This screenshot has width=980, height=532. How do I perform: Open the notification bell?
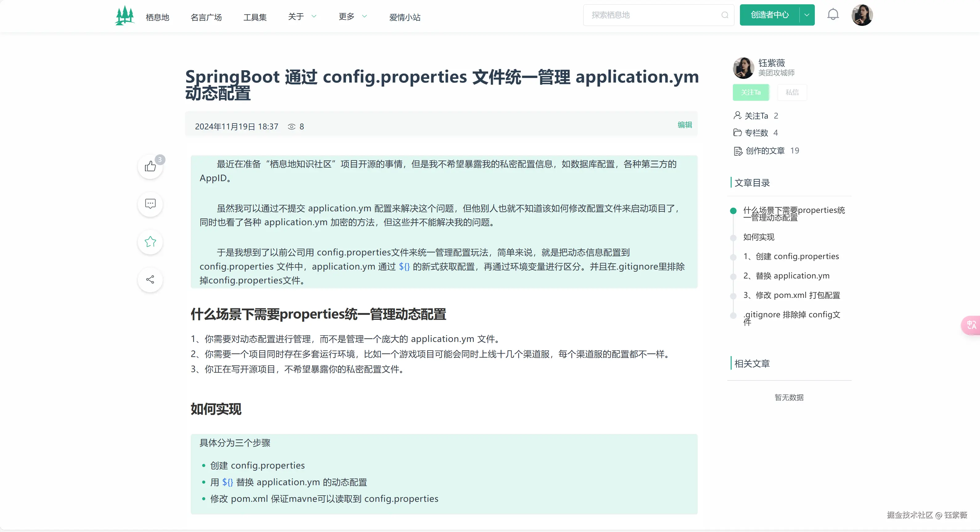click(833, 14)
